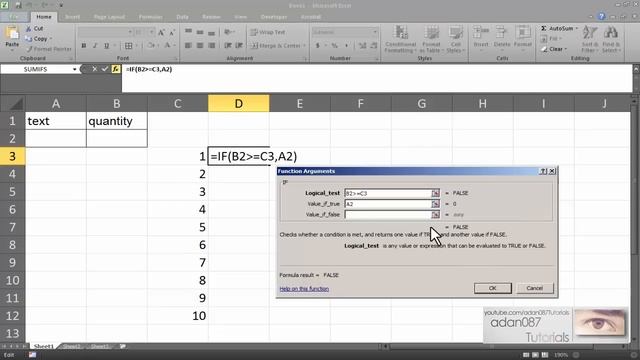This screenshot has height=360, width=640.
Task: Apply accounting dollar format
Action: click(318, 46)
